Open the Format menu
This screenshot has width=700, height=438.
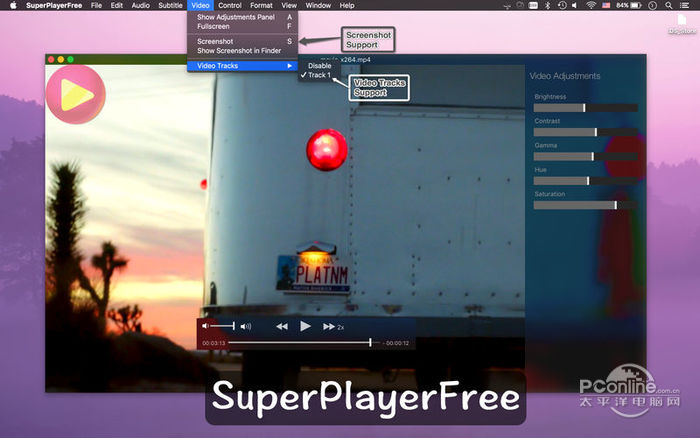coord(261,5)
